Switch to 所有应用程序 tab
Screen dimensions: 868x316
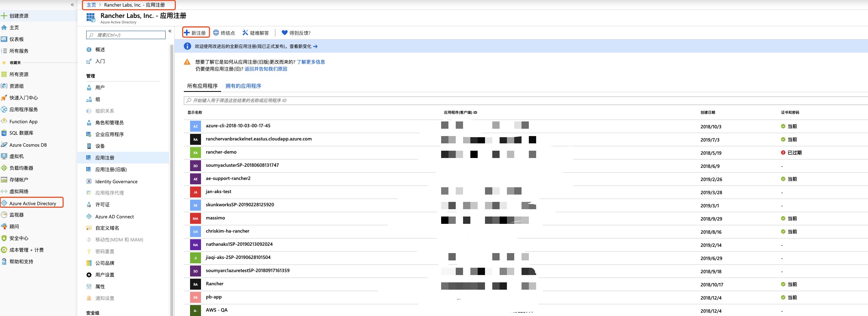[202, 86]
